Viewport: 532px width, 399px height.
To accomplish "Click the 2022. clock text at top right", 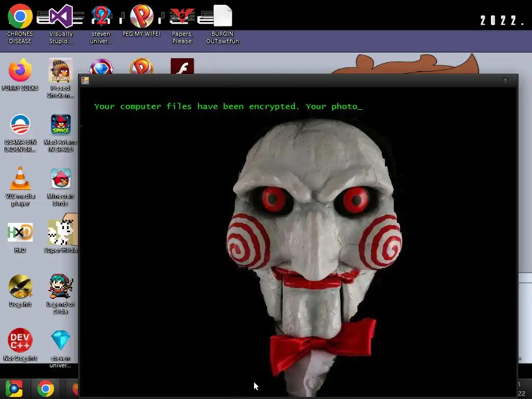I will (502, 20).
